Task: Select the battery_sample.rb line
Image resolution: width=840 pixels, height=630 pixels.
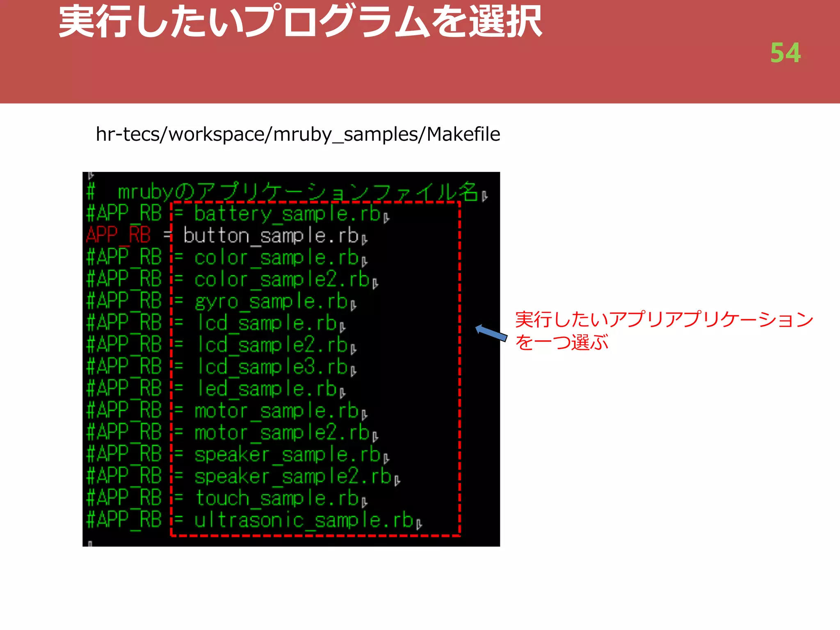Action: tap(238, 214)
